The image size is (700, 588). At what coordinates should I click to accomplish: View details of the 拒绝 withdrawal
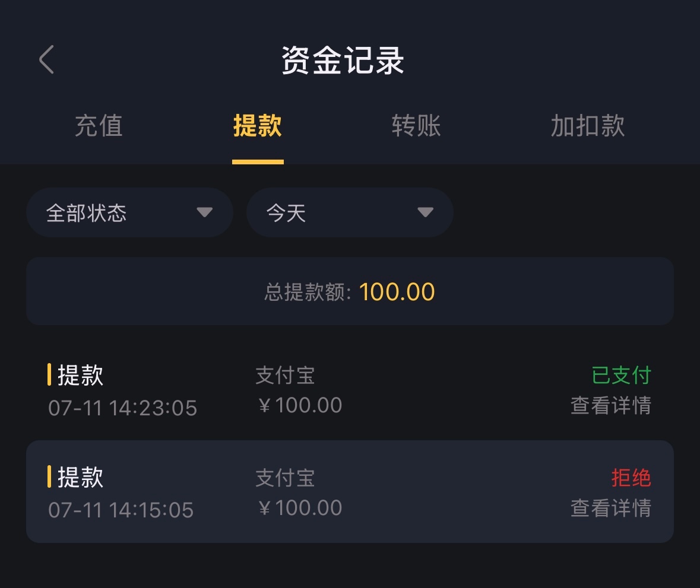[610, 508]
